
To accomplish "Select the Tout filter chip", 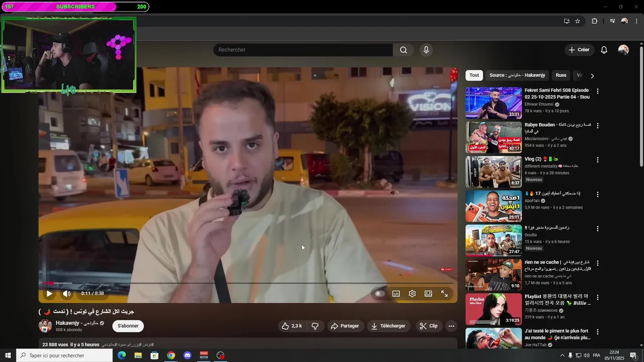I will 474,75.
